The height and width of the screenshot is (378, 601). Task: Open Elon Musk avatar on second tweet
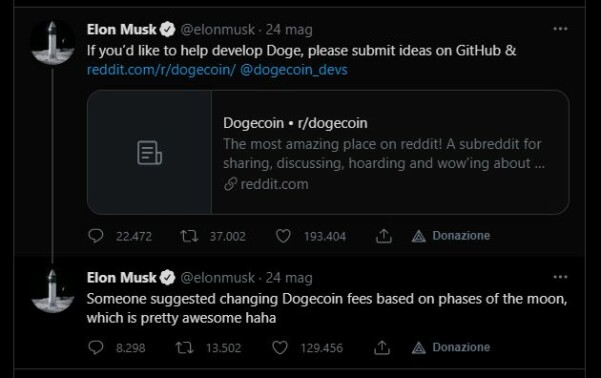(x=53, y=291)
